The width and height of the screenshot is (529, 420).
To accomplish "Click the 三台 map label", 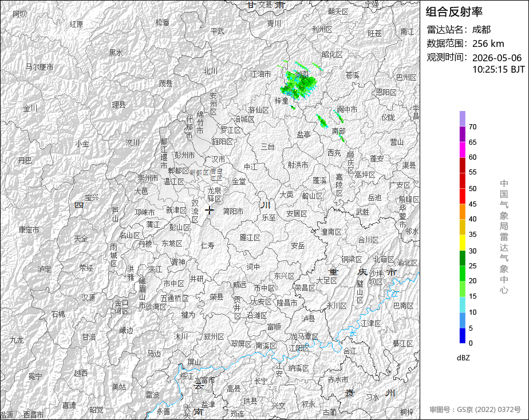I will click(267, 146).
